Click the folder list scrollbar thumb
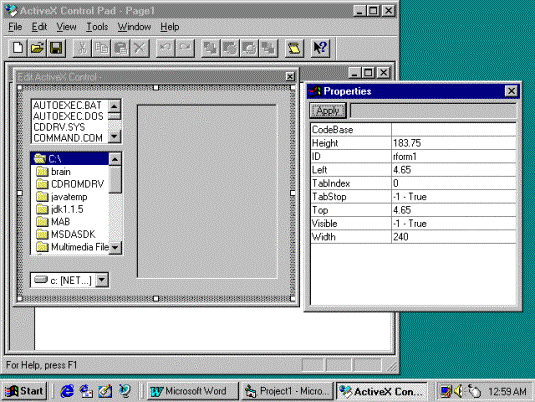535x402 pixels. click(115, 179)
